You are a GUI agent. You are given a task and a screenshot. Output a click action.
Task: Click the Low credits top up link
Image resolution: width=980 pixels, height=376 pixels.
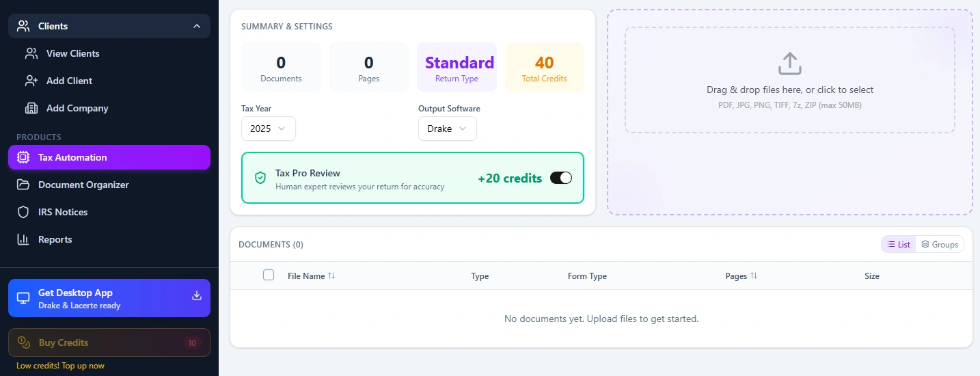[x=60, y=366]
